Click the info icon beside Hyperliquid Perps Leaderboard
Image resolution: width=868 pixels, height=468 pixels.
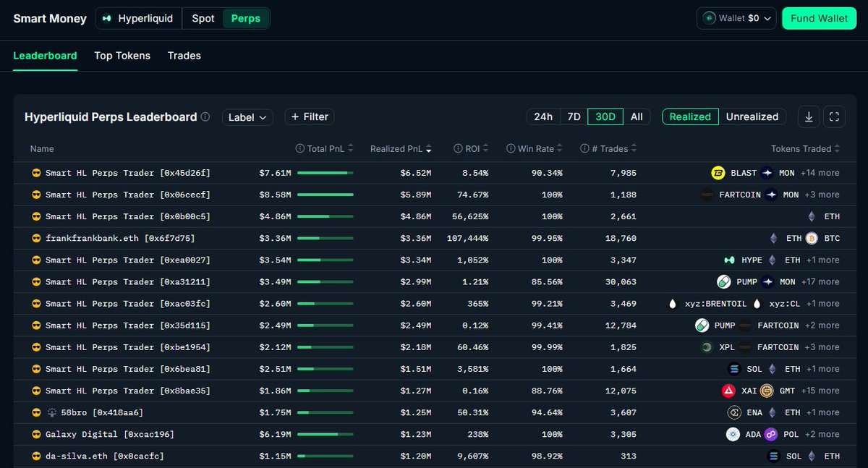[205, 116]
